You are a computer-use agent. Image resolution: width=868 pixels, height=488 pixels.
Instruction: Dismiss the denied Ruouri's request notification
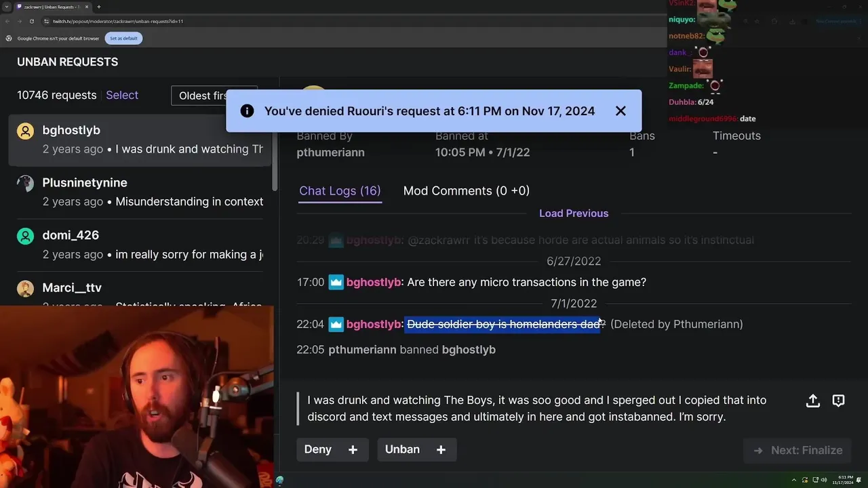620,111
